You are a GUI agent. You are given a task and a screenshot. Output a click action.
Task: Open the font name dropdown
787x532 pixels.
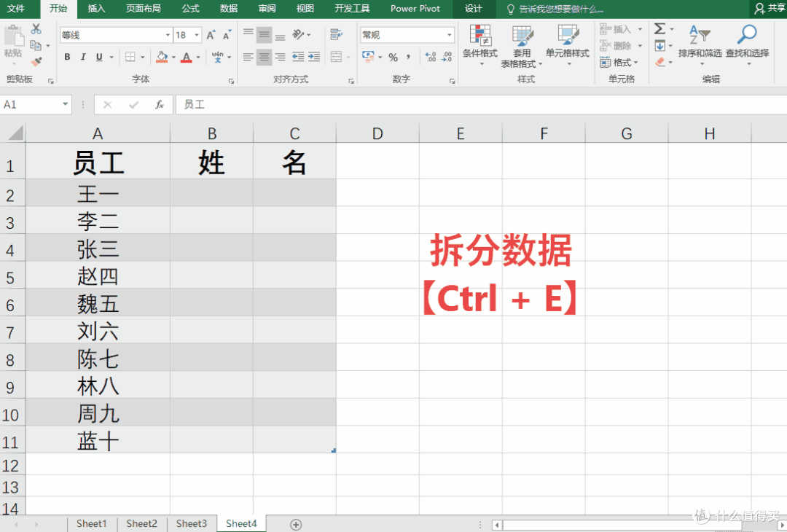coord(168,35)
